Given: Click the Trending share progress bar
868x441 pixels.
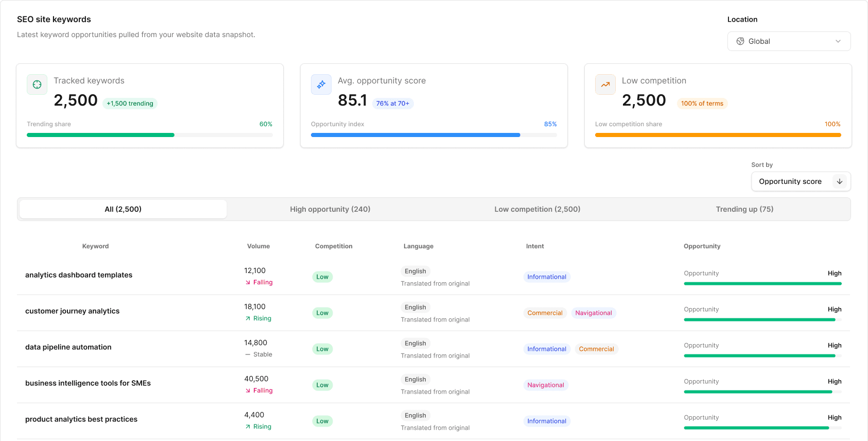Looking at the screenshot, I should pyautogui.click(x=150, y=135).
